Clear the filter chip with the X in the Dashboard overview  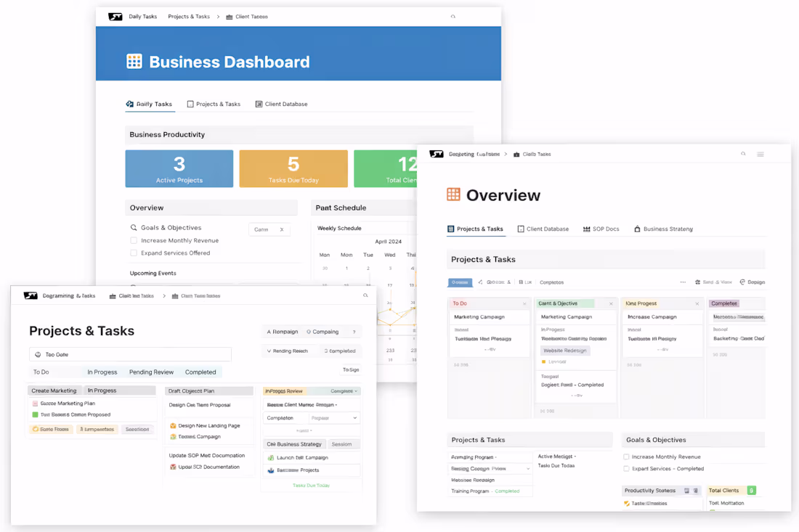(282, 229)
